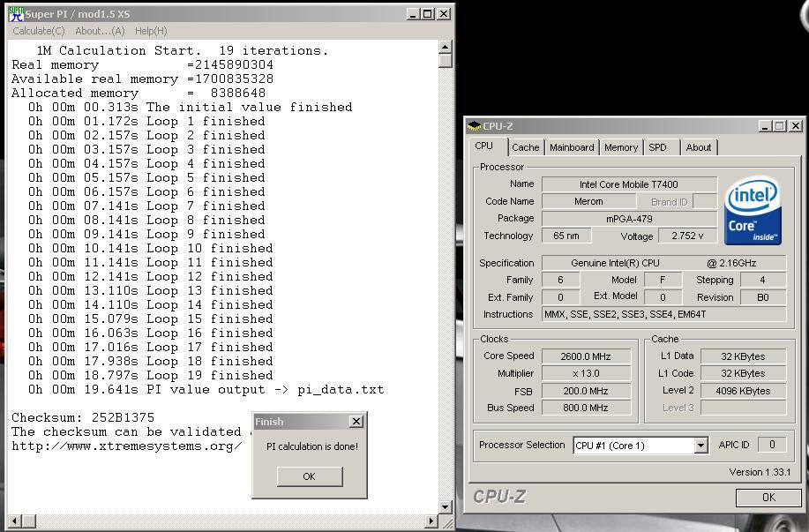Click the Family field showing 6

point(560,280)
